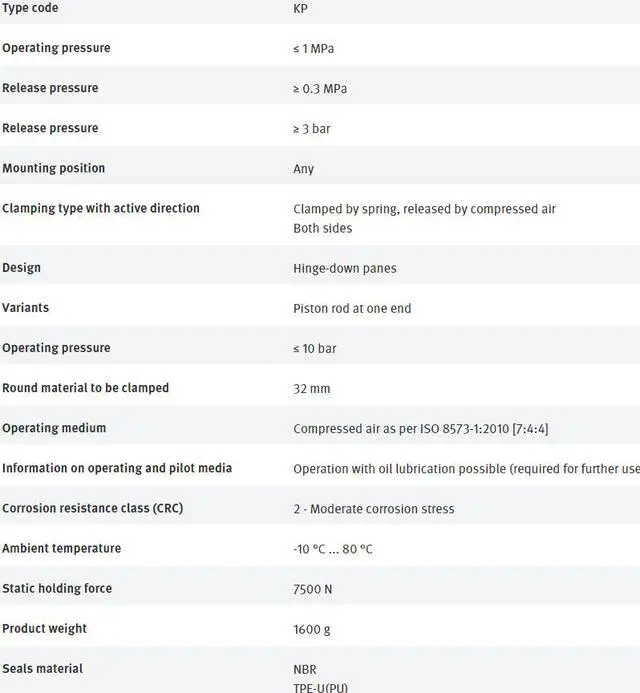Click 'Corrosion resistance class (CRC)' label
Viewport: 640px width, 693px height.
tap(92, 508)
